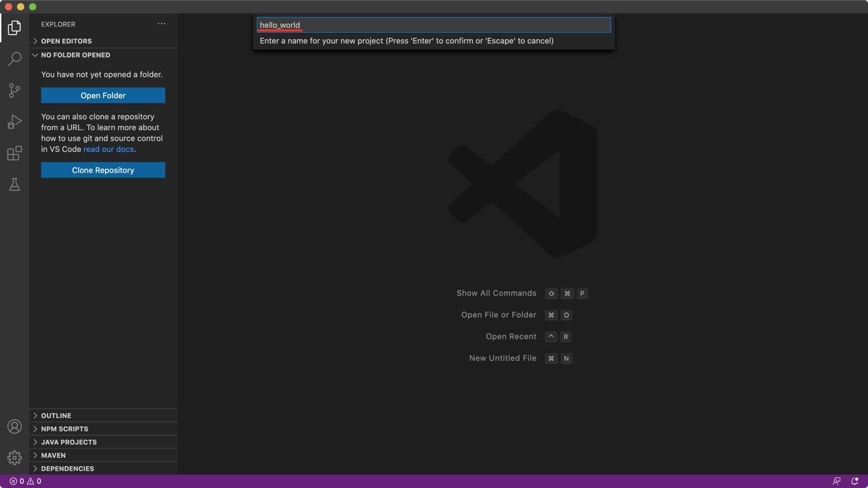Close the window with the red button
The width and height of the screenshot is (868, 488).
[9, 7]
